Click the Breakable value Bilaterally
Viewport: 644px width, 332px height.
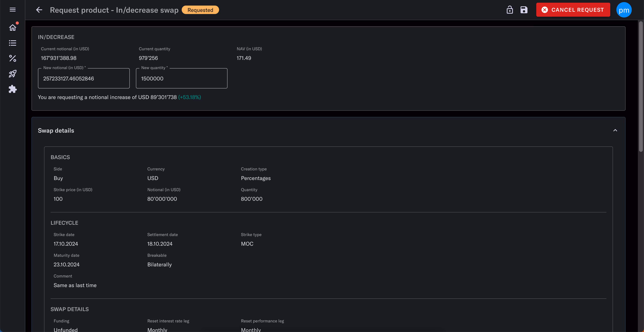(159, 265)
